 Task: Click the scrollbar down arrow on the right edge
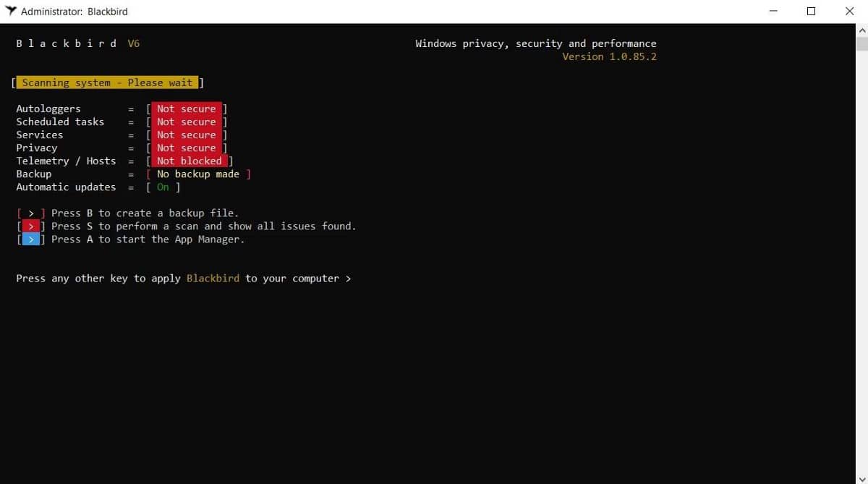coord(861,477)
